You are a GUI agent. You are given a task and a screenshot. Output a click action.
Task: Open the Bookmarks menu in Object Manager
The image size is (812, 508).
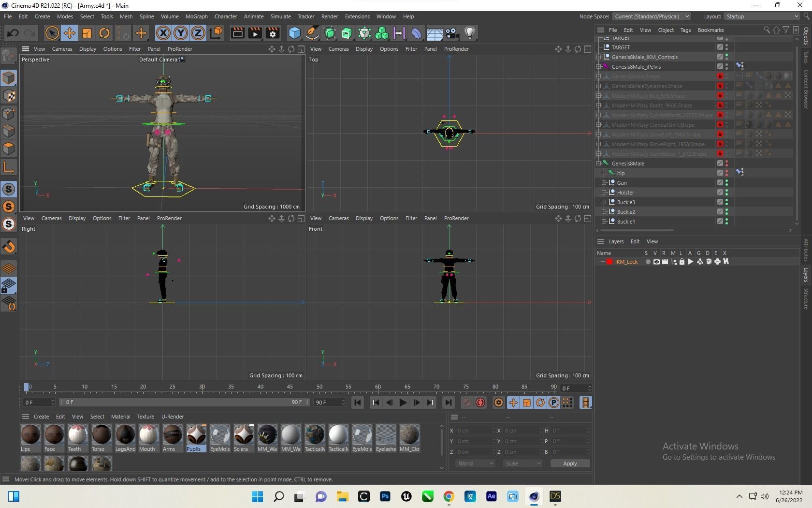(x=710, y=30)
